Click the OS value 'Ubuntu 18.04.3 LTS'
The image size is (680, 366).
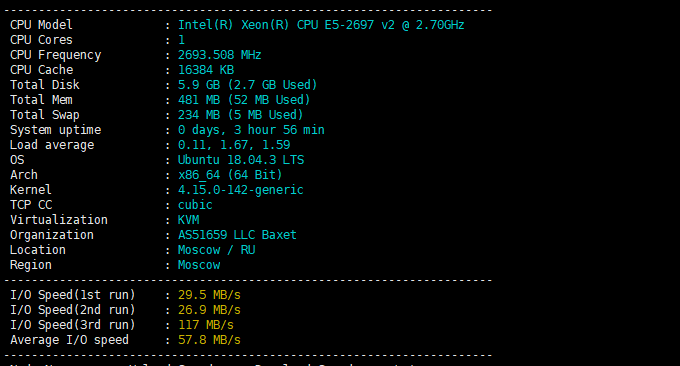tap(241, 160)
